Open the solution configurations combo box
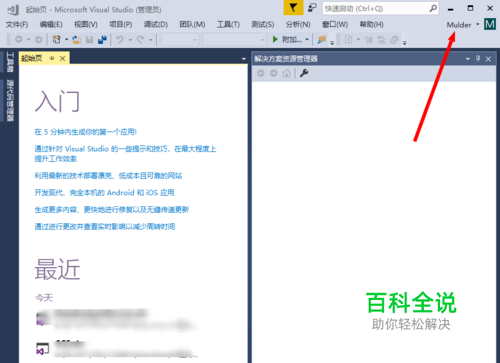This screenshot has width=500, height=363. pos(180,40)
